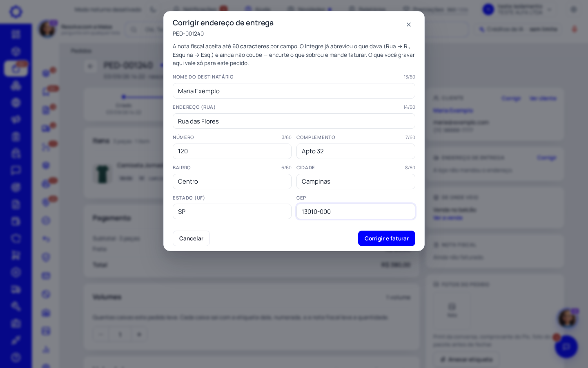Click the ESTADO (UF) label
The height and width of the screenshot is (368, 588).
(x=189, y=198)
